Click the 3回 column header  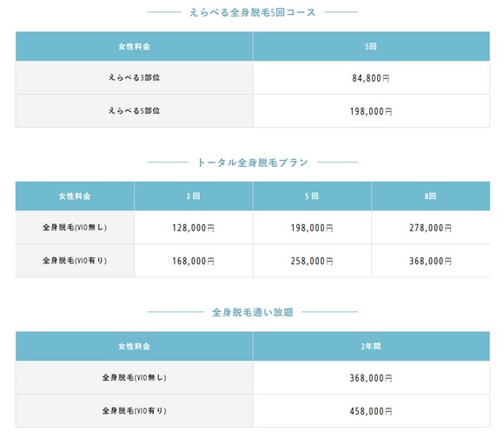point(193,196)
